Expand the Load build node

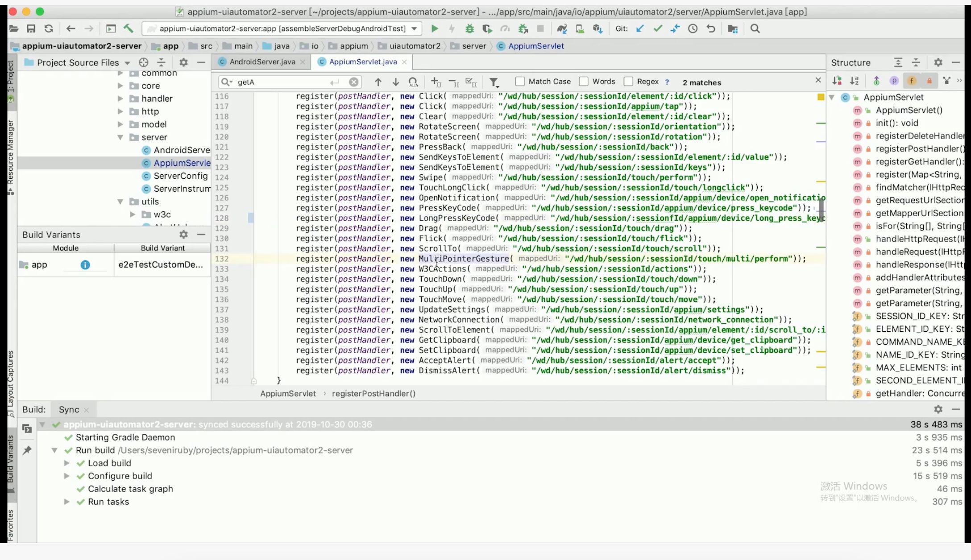[x=66, y=463]
